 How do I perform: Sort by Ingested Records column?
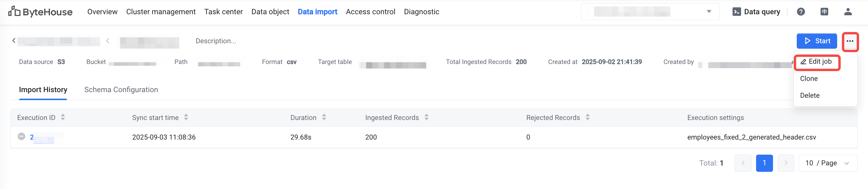(x=426, y=117)
